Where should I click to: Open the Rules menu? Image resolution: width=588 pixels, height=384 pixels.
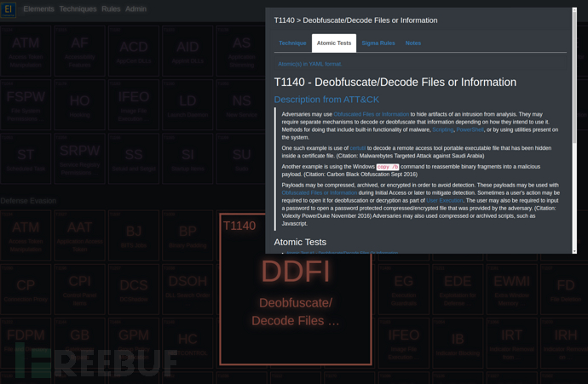pos(111,9)
